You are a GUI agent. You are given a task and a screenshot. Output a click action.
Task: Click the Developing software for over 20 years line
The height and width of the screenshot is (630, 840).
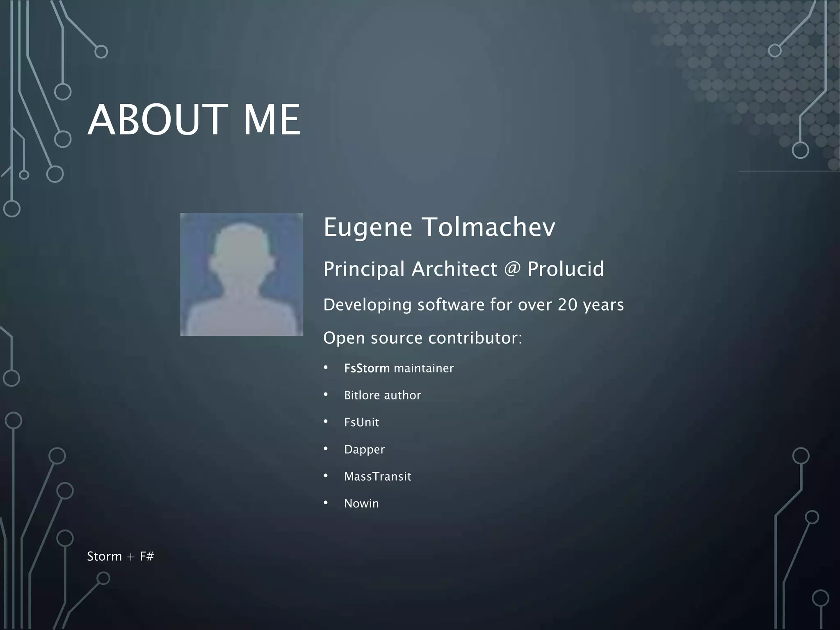(473, 305)
